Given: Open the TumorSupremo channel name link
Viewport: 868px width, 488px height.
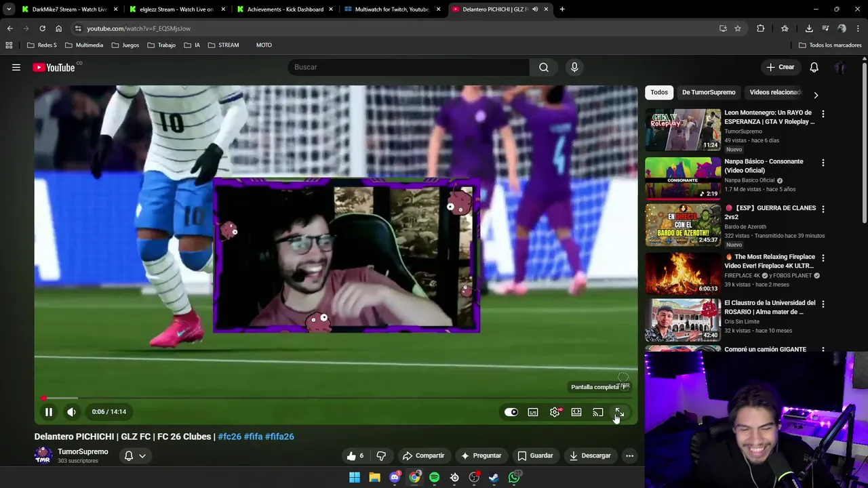Looking at the screenshot, I should [83, 451].
